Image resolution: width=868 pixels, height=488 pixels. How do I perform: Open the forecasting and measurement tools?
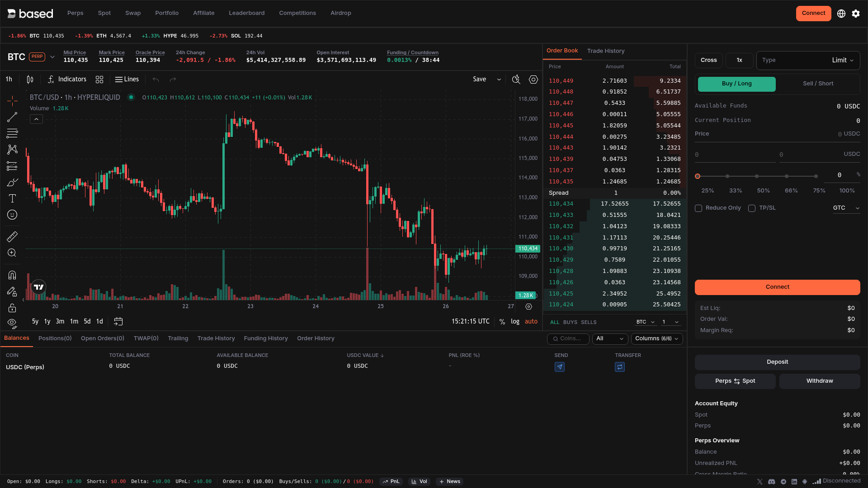(x=12, y=166)
